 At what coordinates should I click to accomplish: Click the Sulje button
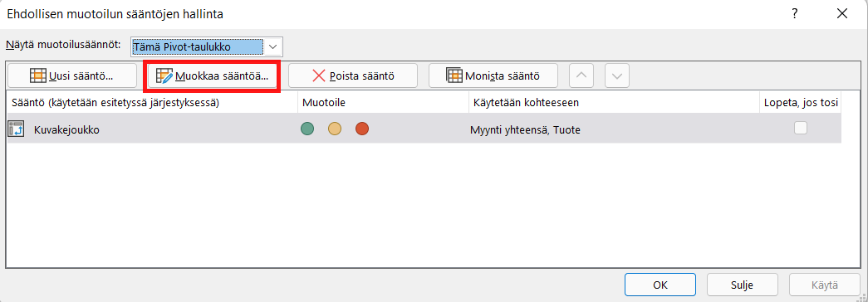click(742, 285)
